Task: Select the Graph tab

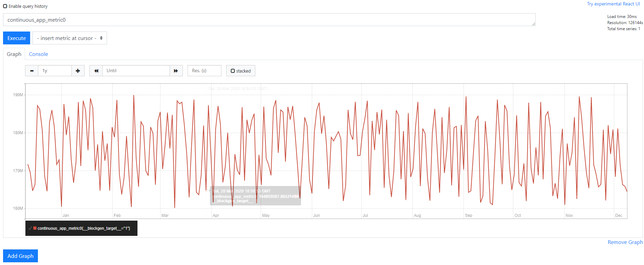Action: coord(14,54)
